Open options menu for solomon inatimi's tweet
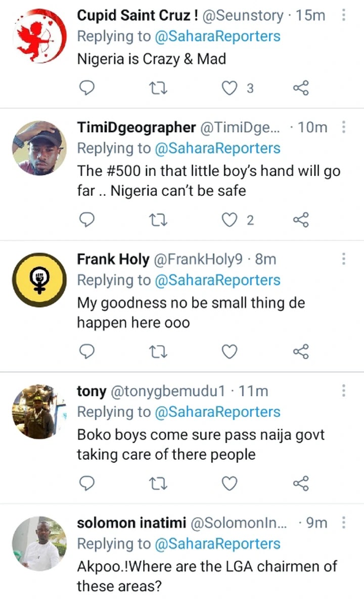The image size is (364, 599). 343,523
